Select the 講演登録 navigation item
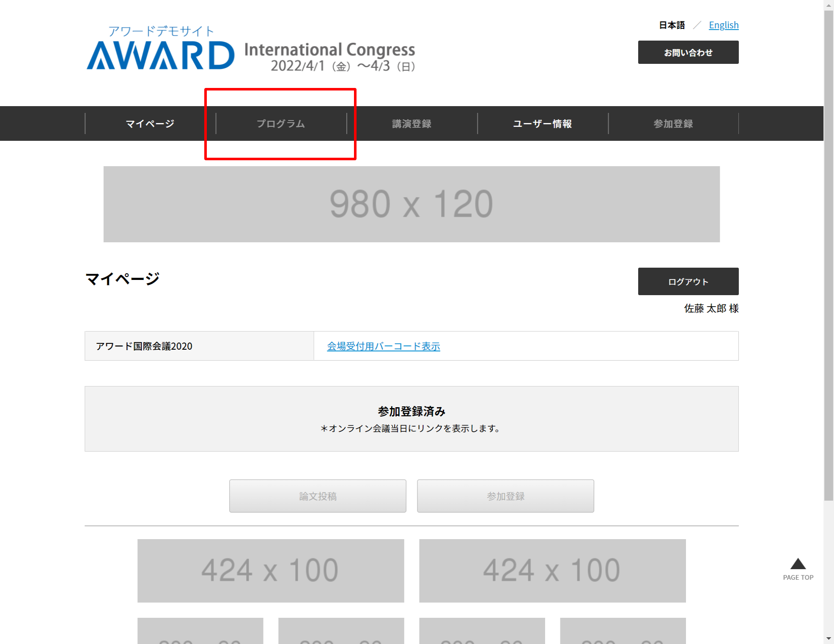Image resolution: width=834 pixels, height=644 pixels. pos(412,123)
